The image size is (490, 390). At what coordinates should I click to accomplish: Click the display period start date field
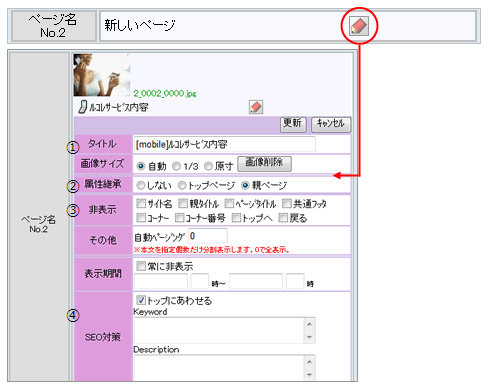161,281
